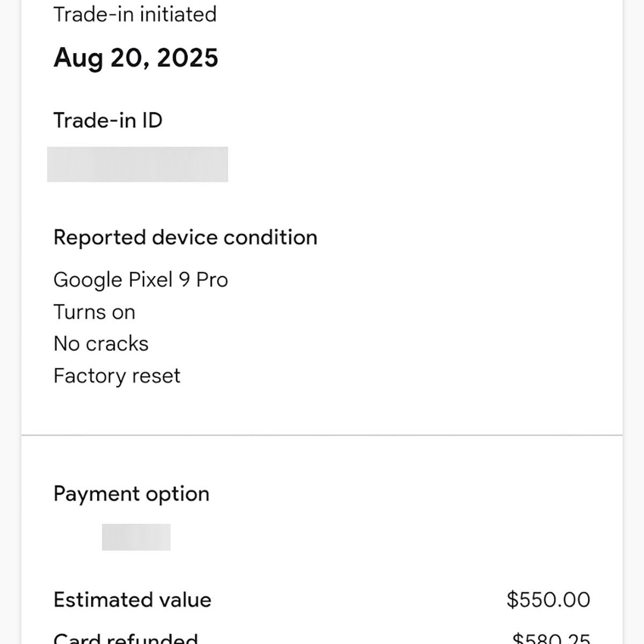
Task: Click the blurred Trade-in ID value
Action: [137, 164]
